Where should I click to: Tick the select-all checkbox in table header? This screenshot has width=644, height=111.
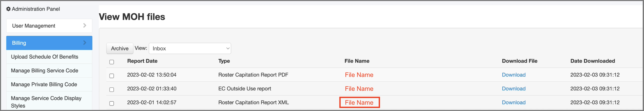tap(112, 62)
